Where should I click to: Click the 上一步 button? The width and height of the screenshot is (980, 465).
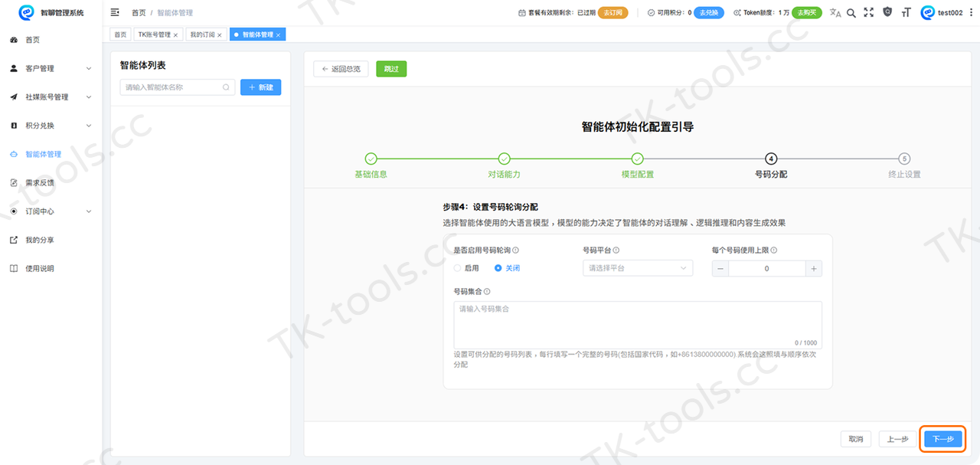point(898,439)
